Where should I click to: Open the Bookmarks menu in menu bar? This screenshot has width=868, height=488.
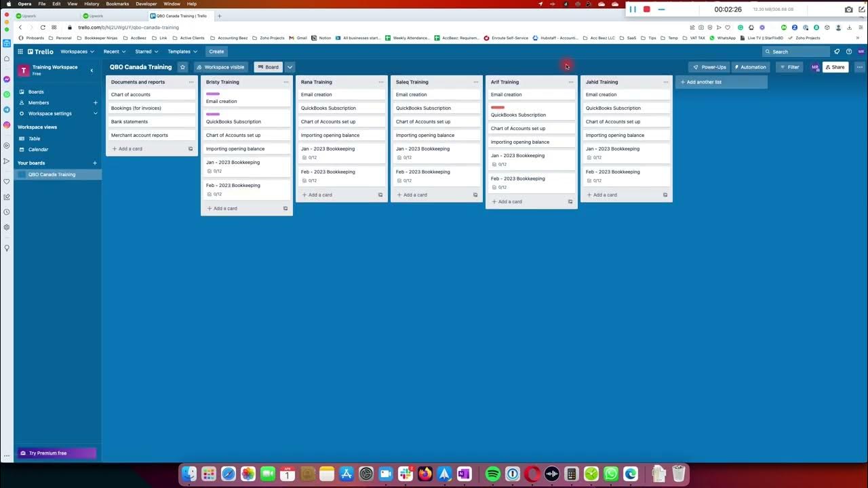117,3
